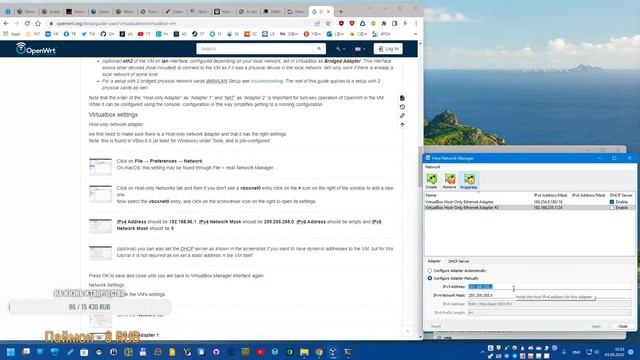This screenshot has width=640, height=360.
Task: Open the FB bookmark
Action: [x=70, y=34]
